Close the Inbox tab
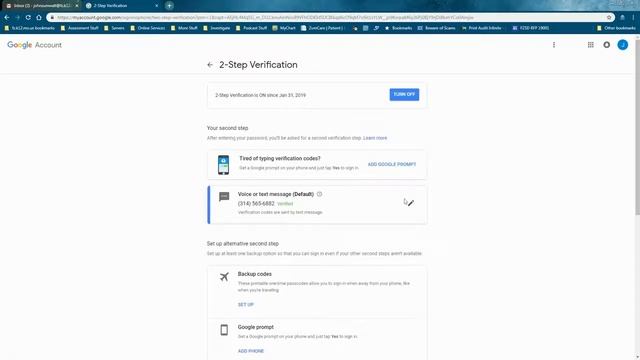 tap(76, 6)
